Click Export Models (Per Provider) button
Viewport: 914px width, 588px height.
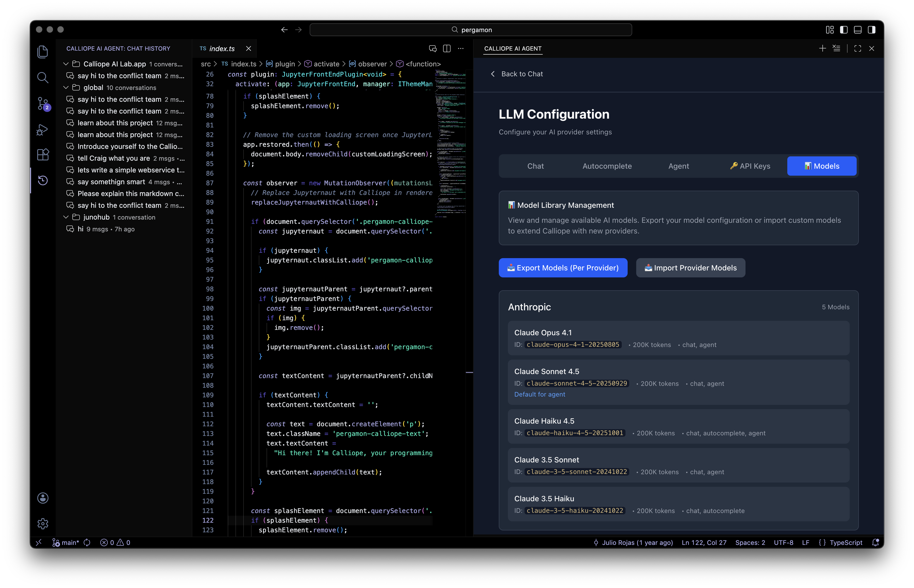pos(563,268)
